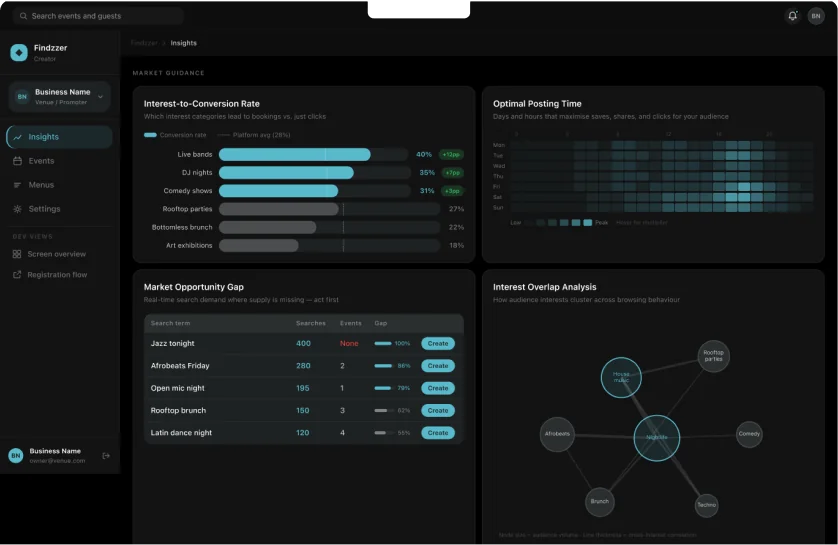Select the Techno graph node
838x545 pixels.
tap(707, 505)
